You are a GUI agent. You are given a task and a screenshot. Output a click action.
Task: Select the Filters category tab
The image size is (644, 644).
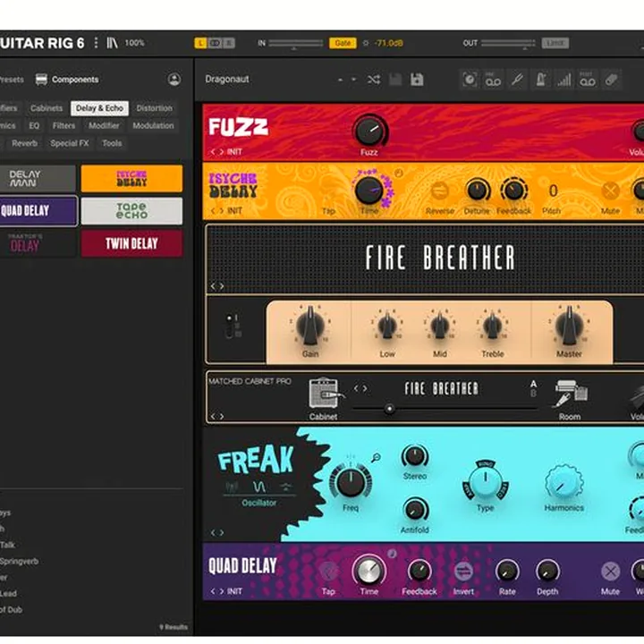pyautogui.click(x=64, y=126)
